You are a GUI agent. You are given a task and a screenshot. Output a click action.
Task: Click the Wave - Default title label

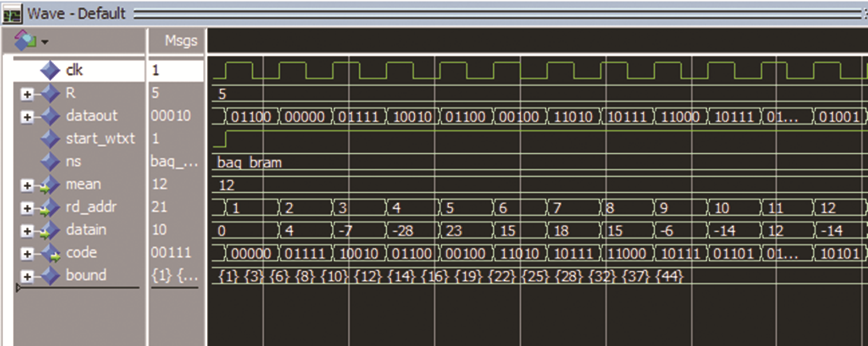point(76,14)
